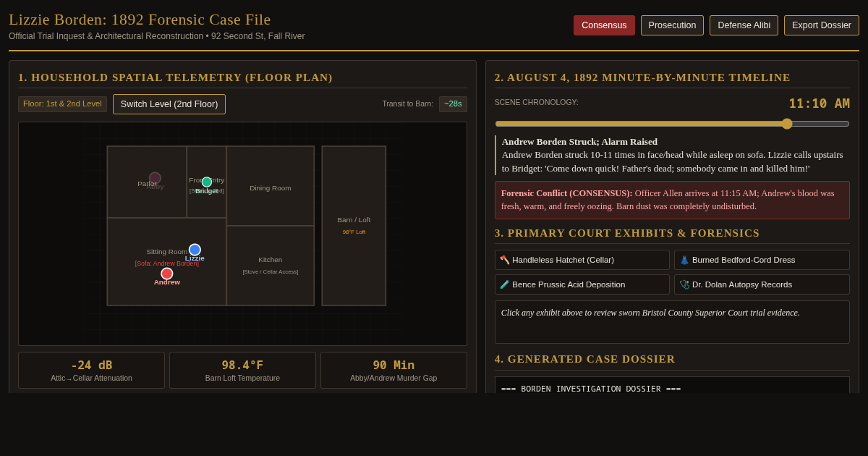Click the -24 dB Attic-Cellar Attenuation stat
The image size is (868, 456).
click(92, 370)
